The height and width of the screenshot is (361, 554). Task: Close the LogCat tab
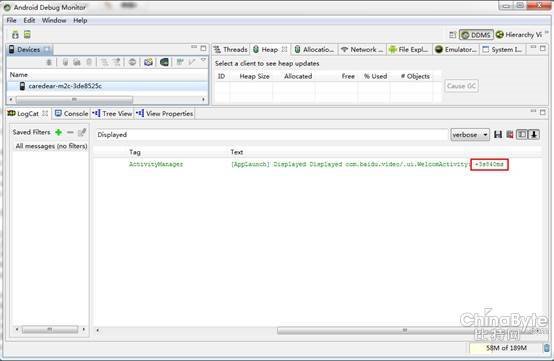pyautogui.click(x=45, y=113)
